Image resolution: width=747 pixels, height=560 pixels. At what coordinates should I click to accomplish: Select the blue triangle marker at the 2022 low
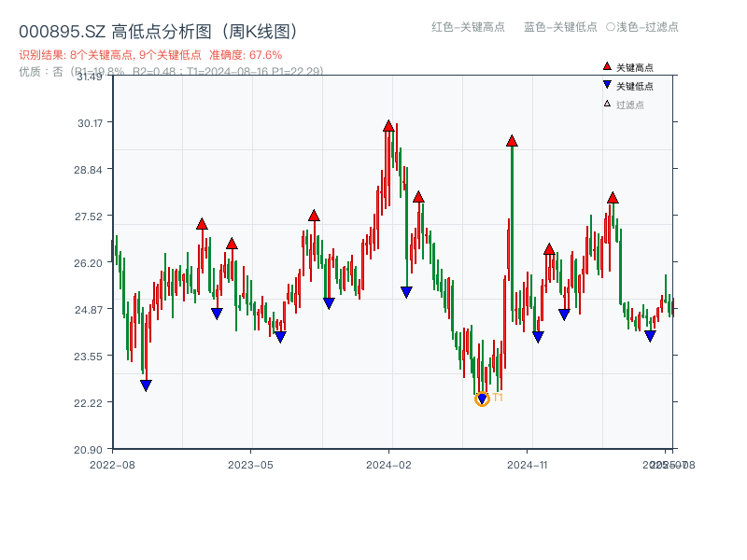click(x=146, y=385)
